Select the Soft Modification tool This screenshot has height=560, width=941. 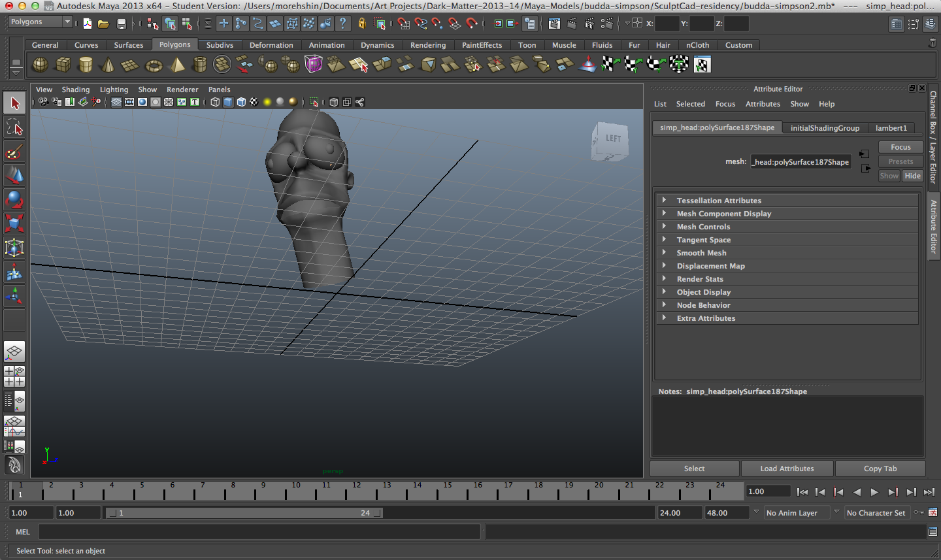coord(14,272)
